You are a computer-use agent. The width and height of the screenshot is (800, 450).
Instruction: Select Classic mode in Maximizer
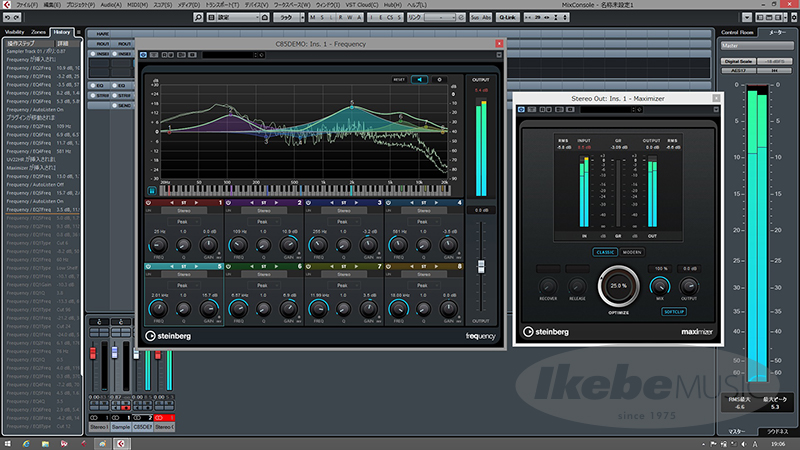(x=603, y=251)
